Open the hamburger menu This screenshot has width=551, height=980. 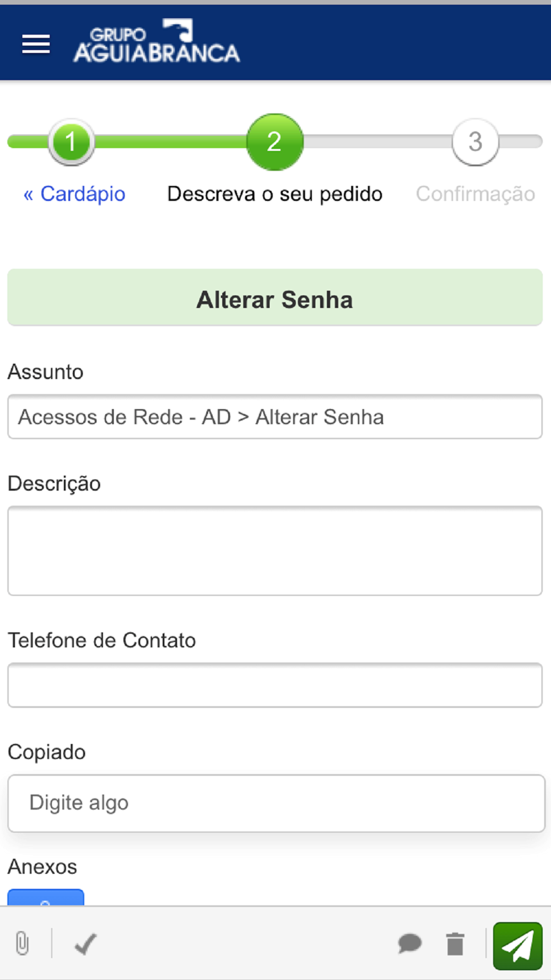[x=36, y=44]
